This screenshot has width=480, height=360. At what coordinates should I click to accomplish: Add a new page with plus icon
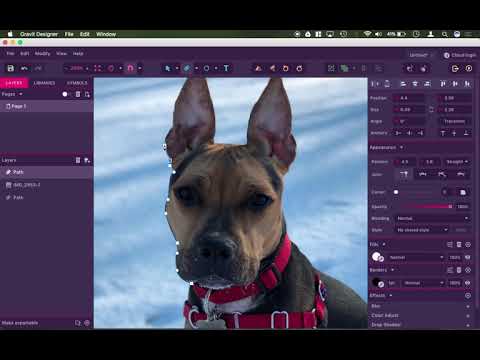click(87, 94)
